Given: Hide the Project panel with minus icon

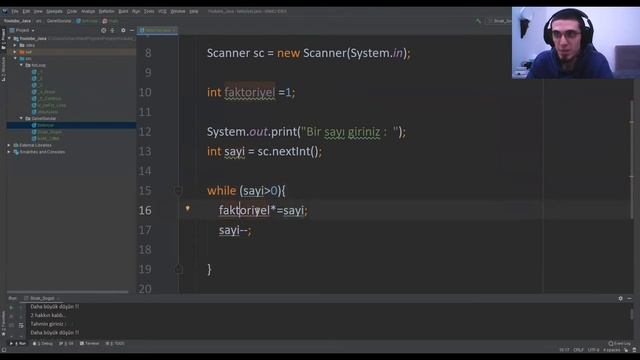Looking at the screenshot, I should click(x=132, y=30).
